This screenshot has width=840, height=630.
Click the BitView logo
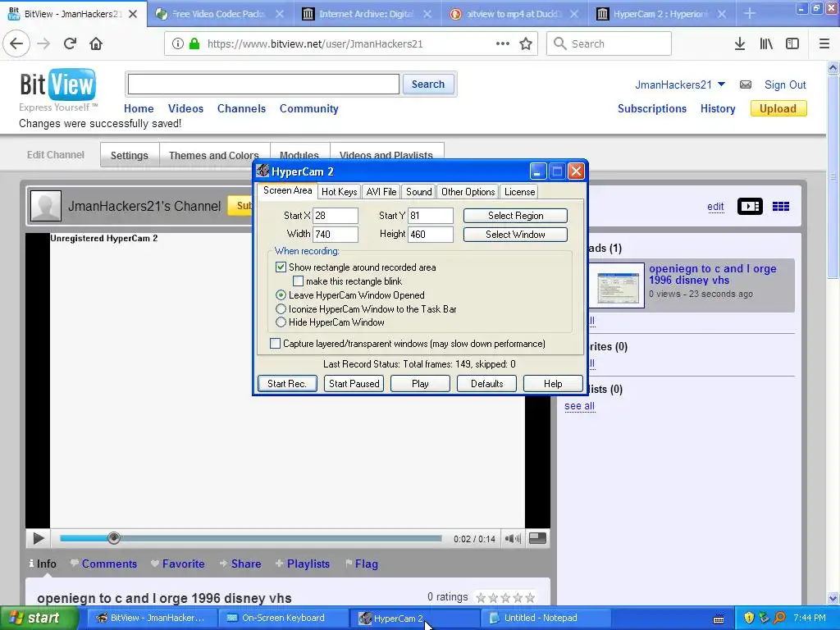57,84
